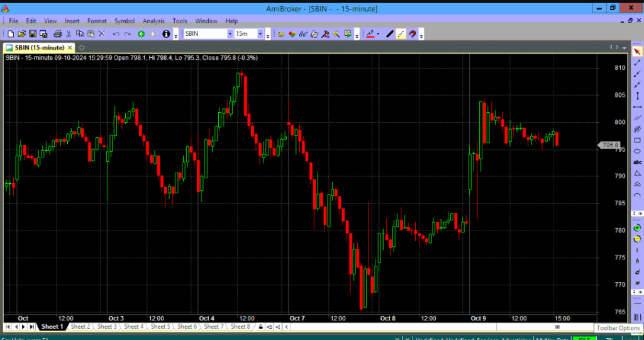Open the line color pencil dropdown arrow

pos(378,34)
